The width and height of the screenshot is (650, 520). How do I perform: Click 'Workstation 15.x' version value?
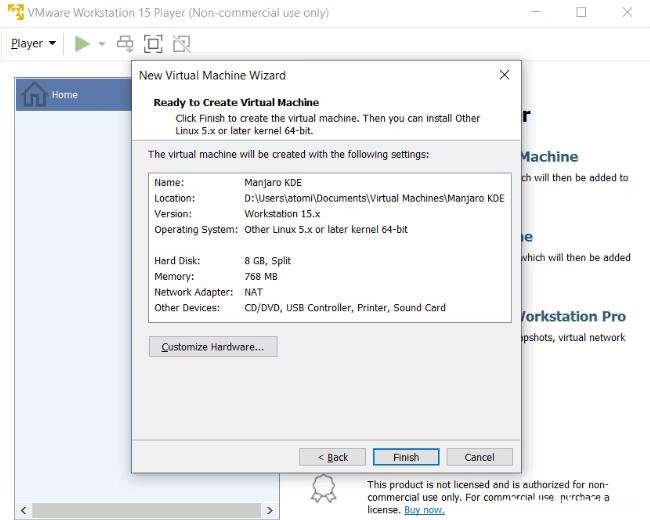282,214
